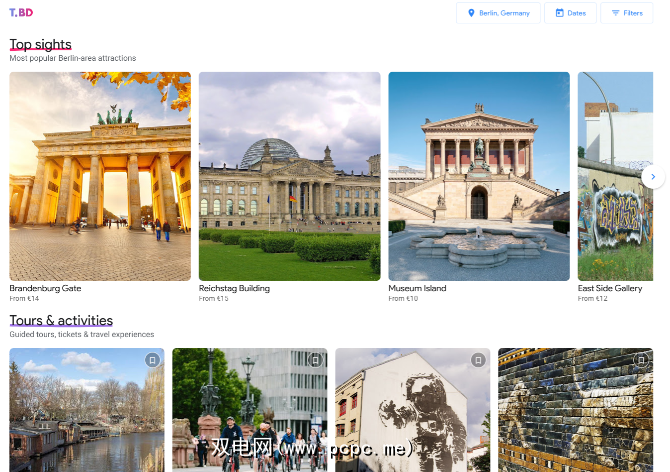Select the Reichstag Building title
Viewport: 670px width, 472px height.
[x=234, y=288]
